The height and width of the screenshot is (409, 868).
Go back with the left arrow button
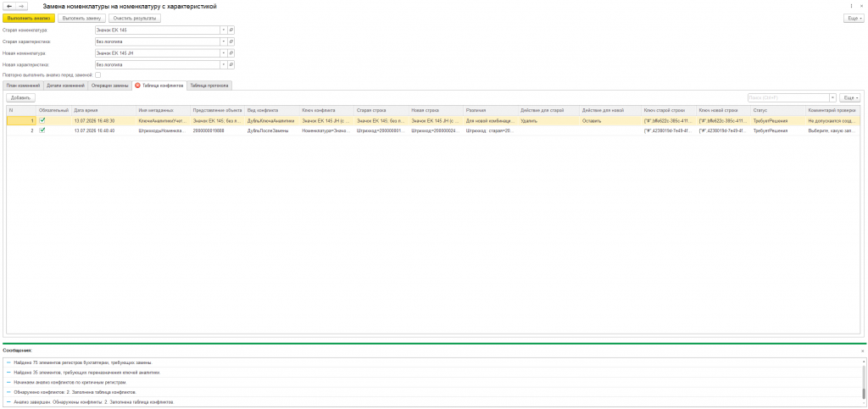pos(8,6)
